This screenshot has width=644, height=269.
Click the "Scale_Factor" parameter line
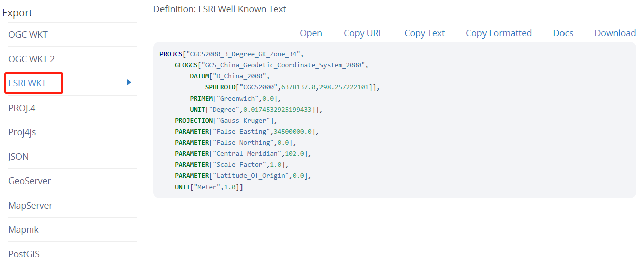click(231, 165)
